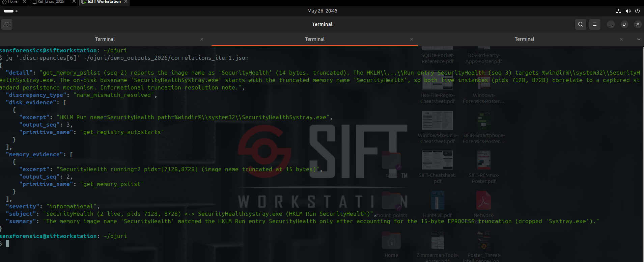This screenshot has width=644, height=262.
Task: Close the Kali_Linux_2026 VM tab
Action: pyautogui.click(x=74, y=2)
